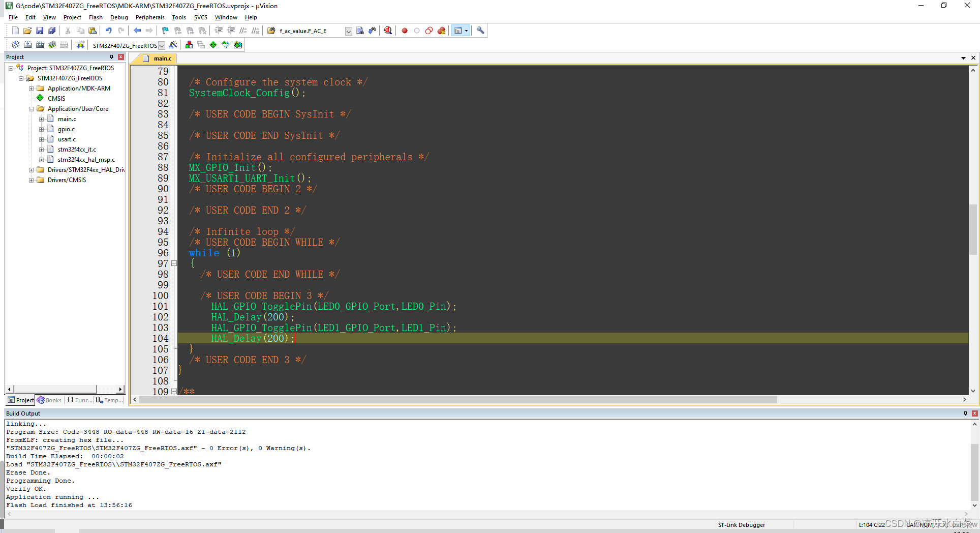
Task: Switch to the Templates tab
Action: [109, 400]
